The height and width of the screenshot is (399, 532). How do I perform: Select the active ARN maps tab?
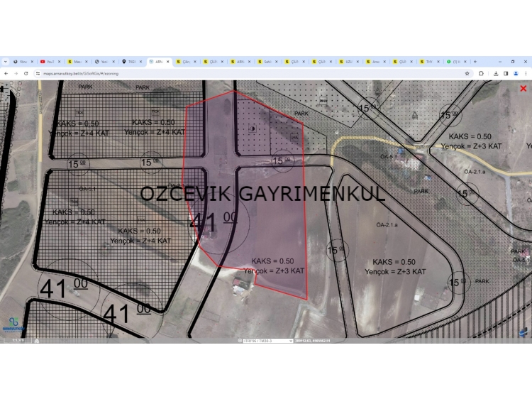(159, 62)
